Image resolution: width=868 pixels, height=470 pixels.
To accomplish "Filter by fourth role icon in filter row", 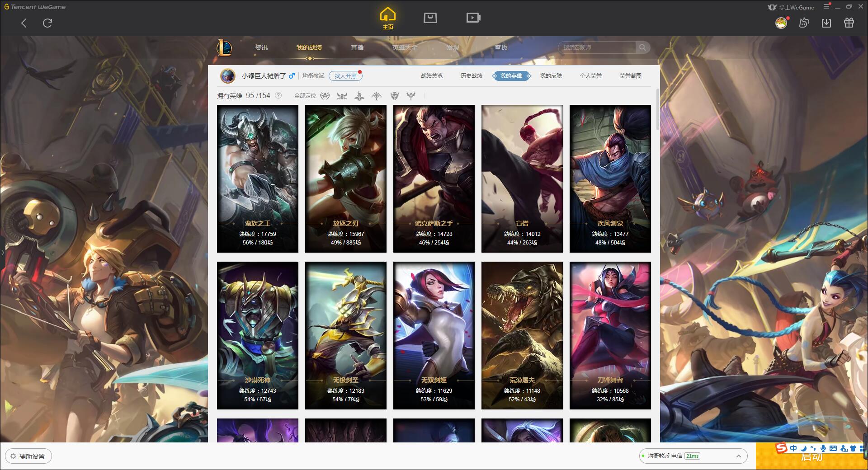I will pos(377,96).
